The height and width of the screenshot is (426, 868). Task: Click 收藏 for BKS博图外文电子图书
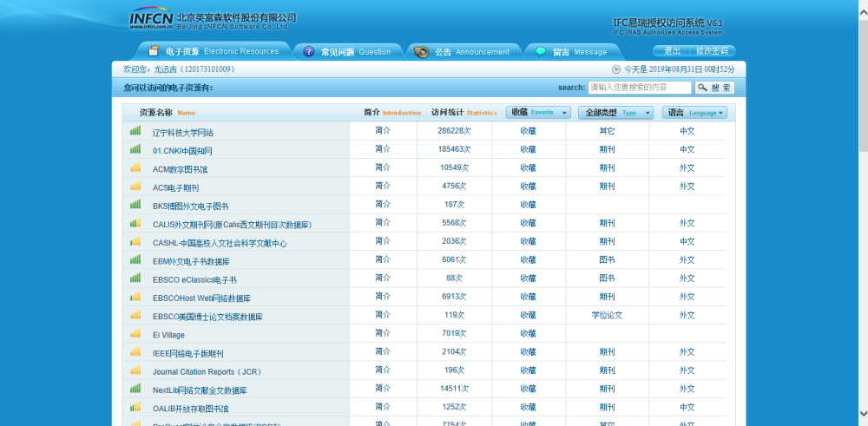528,204
